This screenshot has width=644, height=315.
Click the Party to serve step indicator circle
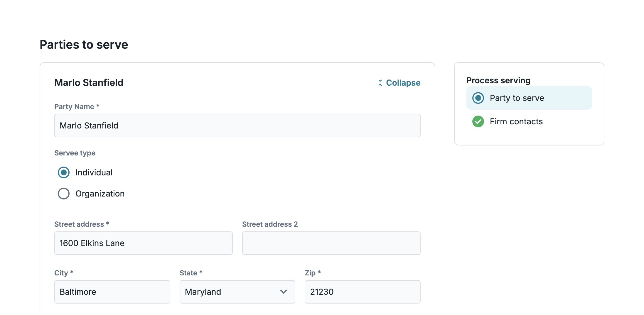(x=478, y=98)
